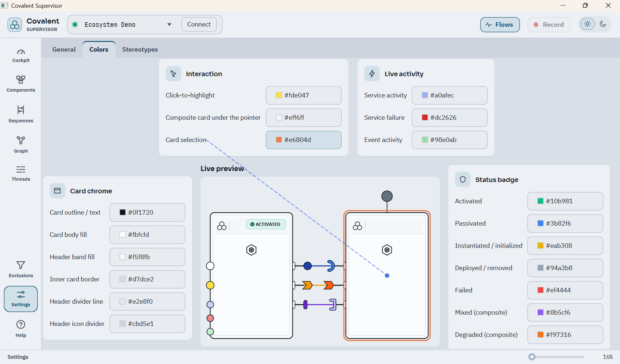Viewport: 620px width, 364px height.
Task: Switch to light theme
Action: coord(587,24)
